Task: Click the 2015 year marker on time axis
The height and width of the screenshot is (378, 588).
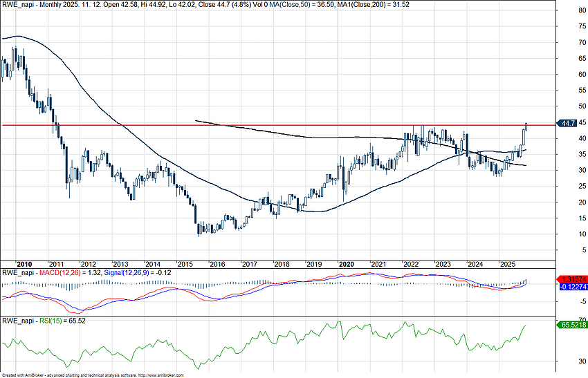Action: click(185, 264)
